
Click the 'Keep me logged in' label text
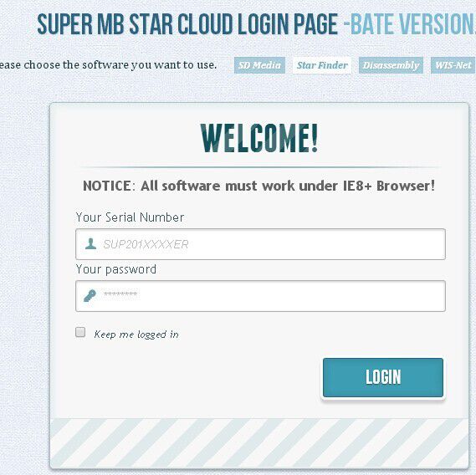click(136, 335)
